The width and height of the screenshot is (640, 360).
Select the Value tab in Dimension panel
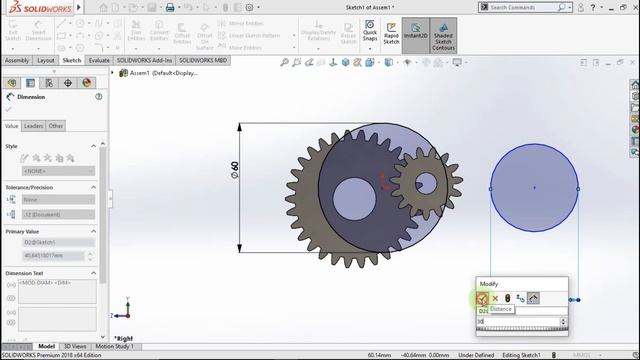click(11, 126)
